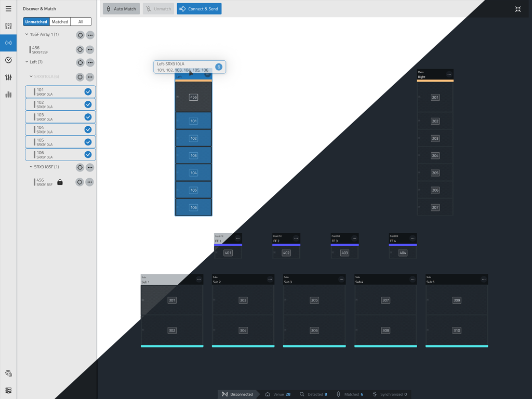This screenshot has width=532, height=399.
Task: Click the collapse-view icon at top right
Action: [518, 9]
